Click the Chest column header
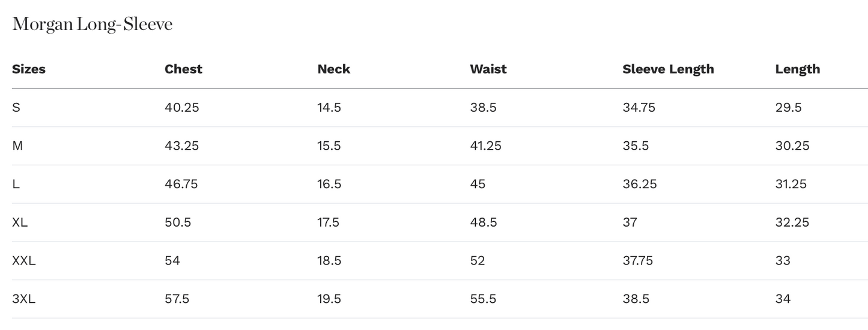Viewport: 868px width, 330px height. pyautogui.click(x=183, y=69)
